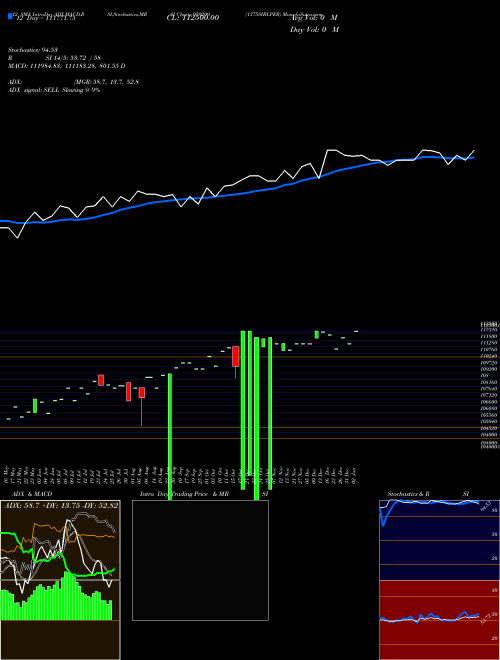This screenshot has width=500, height=660.
Task: Click the blue 12 Day SMA legend square
Action: (11, 16)
